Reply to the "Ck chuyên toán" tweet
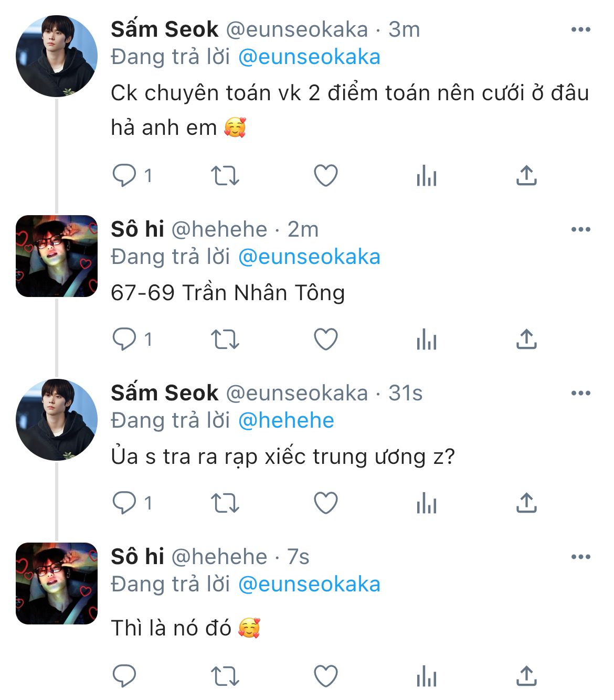614x700 pixels. [124, 176]
